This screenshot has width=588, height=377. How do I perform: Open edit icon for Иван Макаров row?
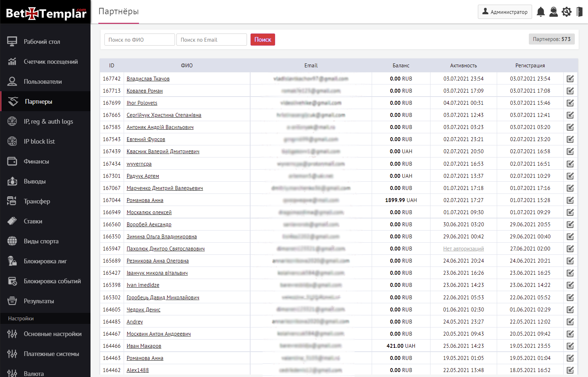[570, 346]
